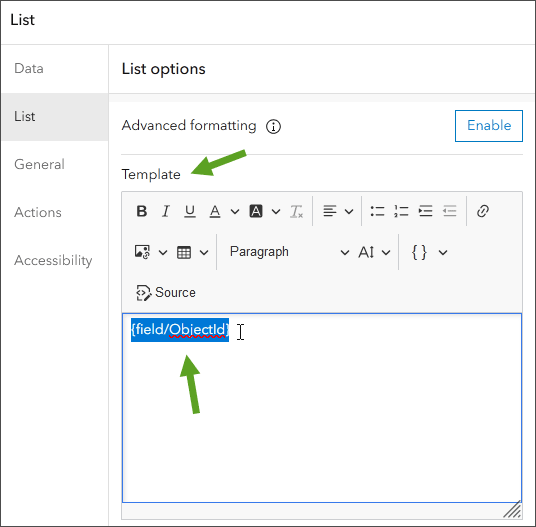This screenshot has width=536, height=527.
Task: Remove formatting with Tx icon
Action: click(x=296, y=211)
